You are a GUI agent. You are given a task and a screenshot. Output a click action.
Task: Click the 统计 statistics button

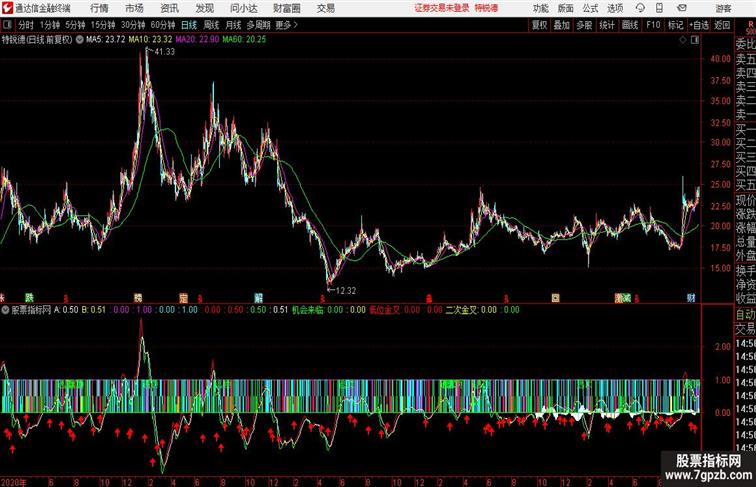(607, 25)
